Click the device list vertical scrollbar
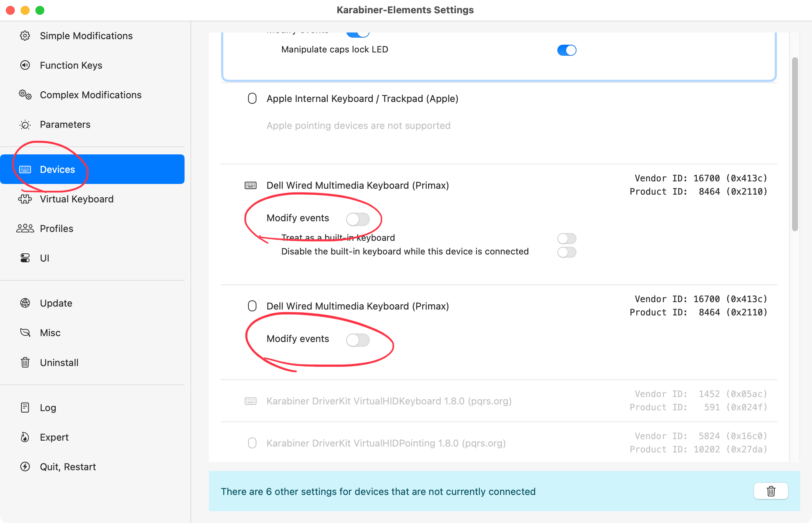 (x=795, y=144)
